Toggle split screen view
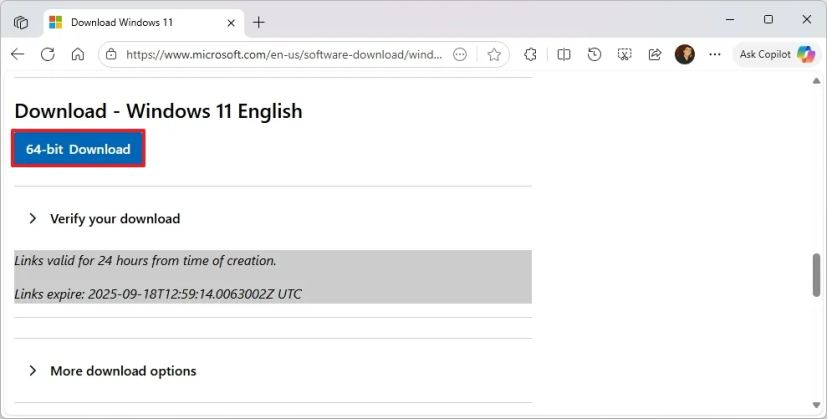Viewport: 827px width, 419px height. 564,55
